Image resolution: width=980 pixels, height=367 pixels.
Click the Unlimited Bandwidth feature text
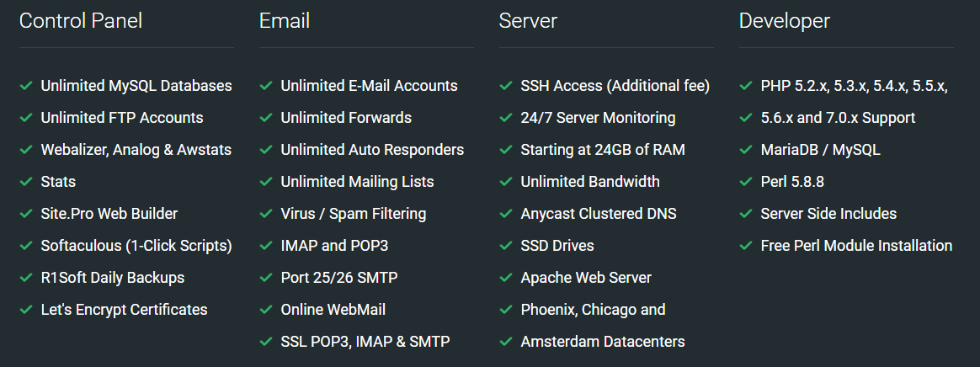590,182
